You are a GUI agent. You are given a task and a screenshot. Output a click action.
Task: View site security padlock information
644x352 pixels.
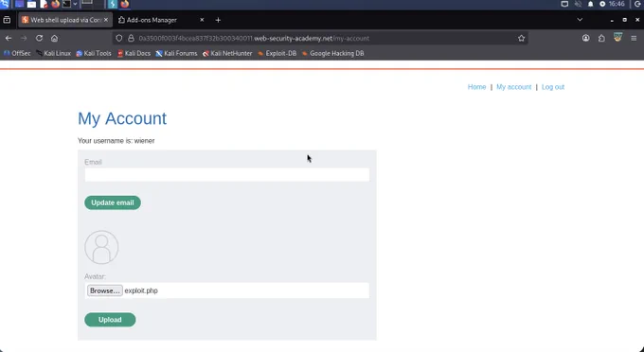(131, 38)
